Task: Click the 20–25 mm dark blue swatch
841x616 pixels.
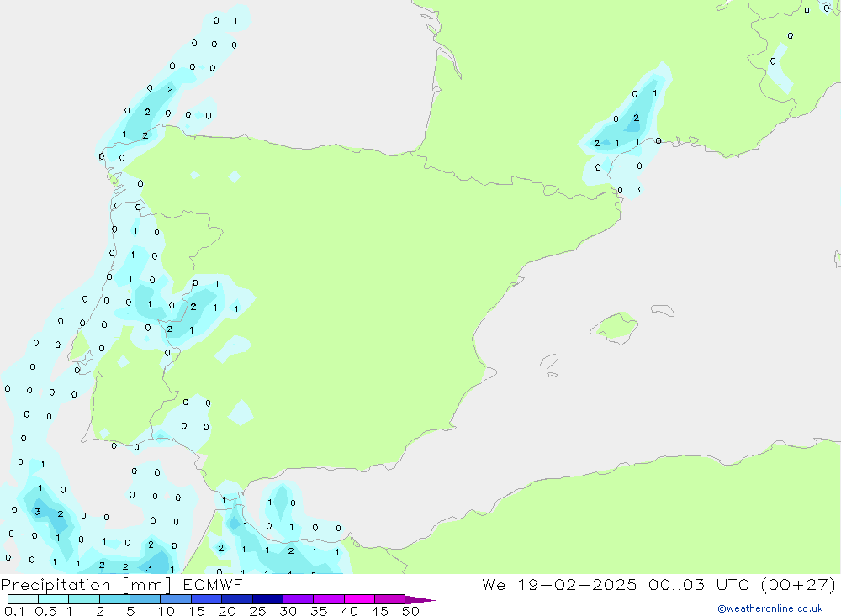Action: (236, 599)
